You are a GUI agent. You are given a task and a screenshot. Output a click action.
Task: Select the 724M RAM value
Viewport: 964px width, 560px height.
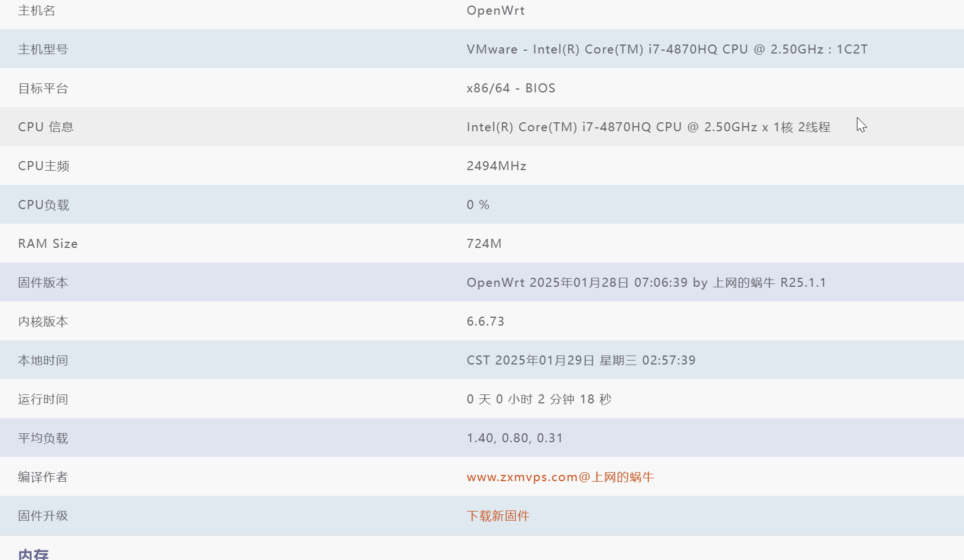click(484, 244)
